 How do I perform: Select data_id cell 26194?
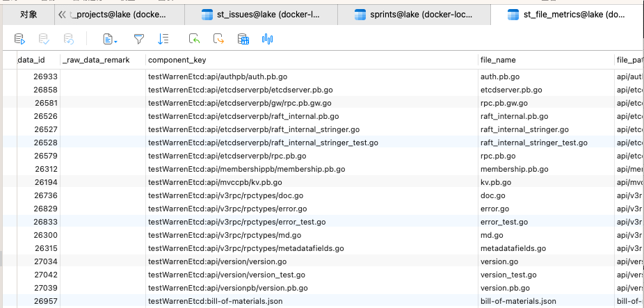pos(38,182)
